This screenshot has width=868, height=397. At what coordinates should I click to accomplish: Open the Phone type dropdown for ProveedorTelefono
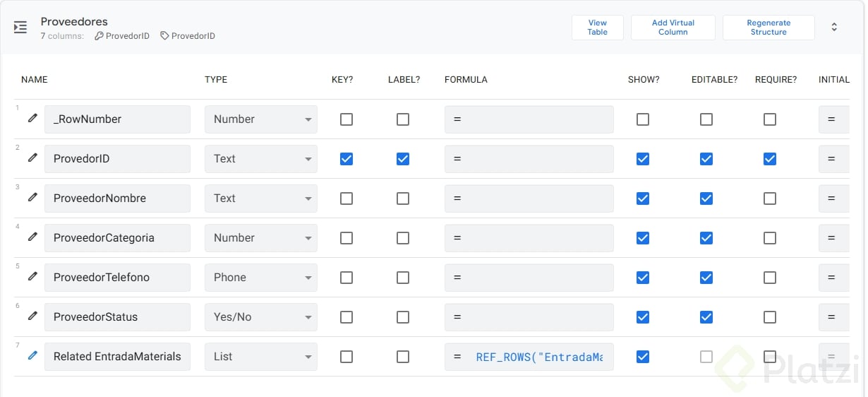(261, 278)
